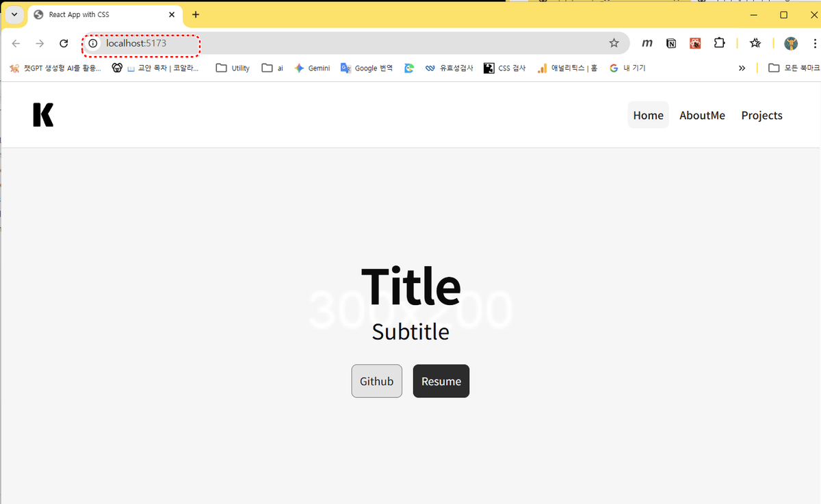The image size is (821, 504).
Task: Click the localhost:5173 address bar
Action: click(x=342, y=43)
